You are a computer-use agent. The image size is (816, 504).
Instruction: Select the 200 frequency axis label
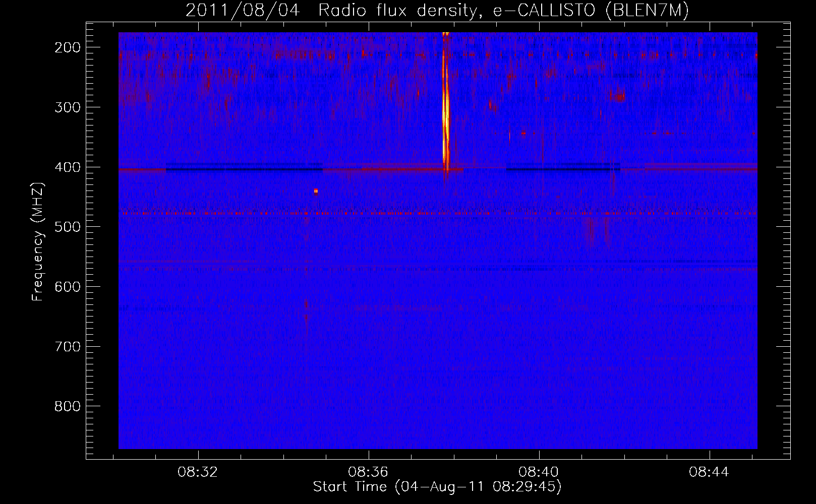67,47
